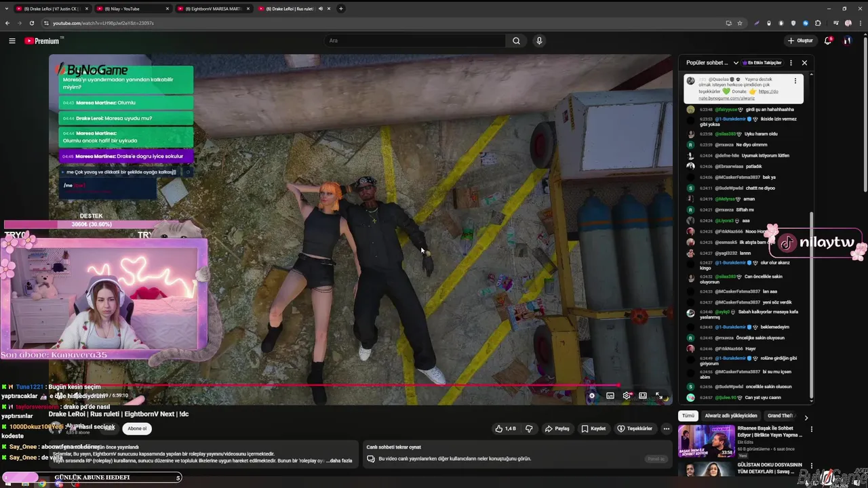Open the Chrome three-dot menu
Viewport: 868px width, 488px height.
[x=860, y=23]
